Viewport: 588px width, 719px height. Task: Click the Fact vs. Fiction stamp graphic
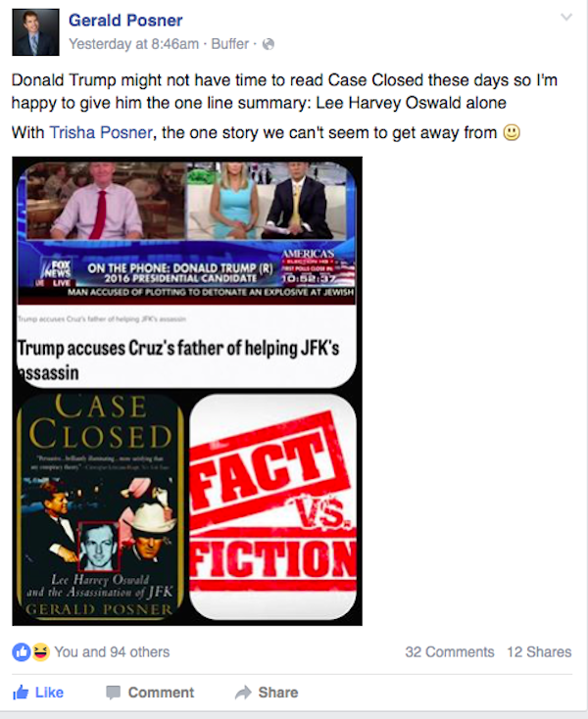(x=272, y=506)
